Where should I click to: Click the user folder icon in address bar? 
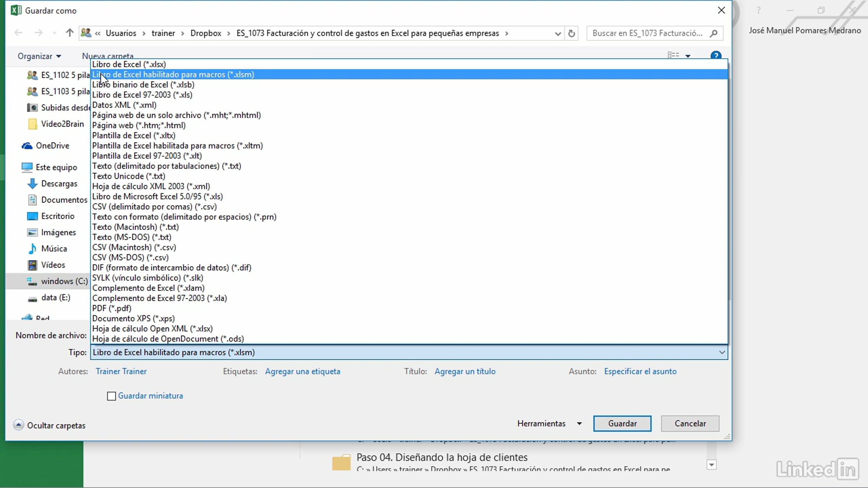pos(86,33)
